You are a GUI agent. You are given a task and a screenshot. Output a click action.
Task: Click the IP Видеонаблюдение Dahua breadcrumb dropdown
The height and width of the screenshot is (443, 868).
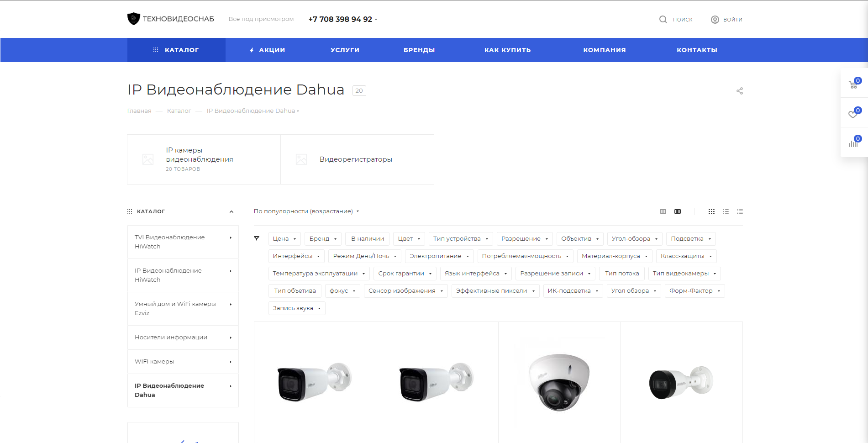click(253, 111)
